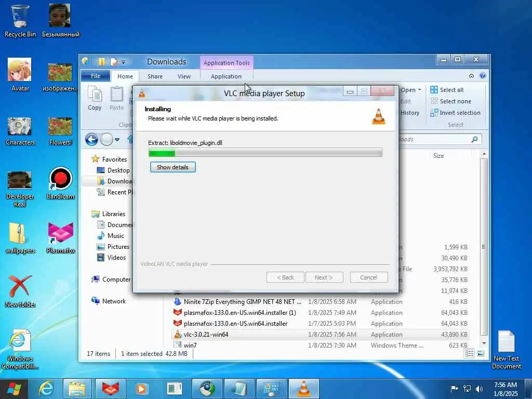Click the network tray icon
The image size is (532, 399).
pos(467,389)
